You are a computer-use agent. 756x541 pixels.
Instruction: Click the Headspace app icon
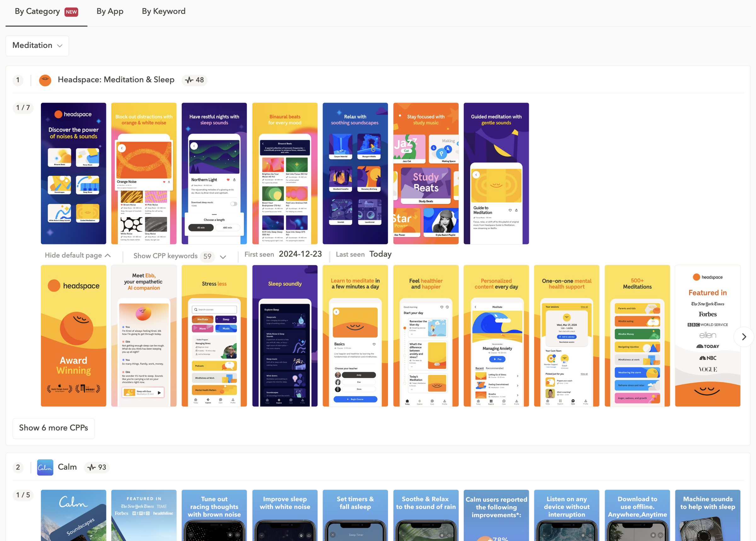[45, 80]
